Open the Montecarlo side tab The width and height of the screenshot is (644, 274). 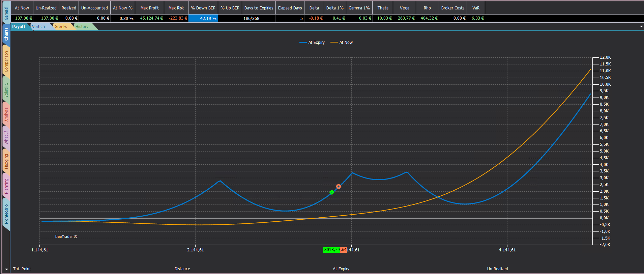click(x=6, y=214)
